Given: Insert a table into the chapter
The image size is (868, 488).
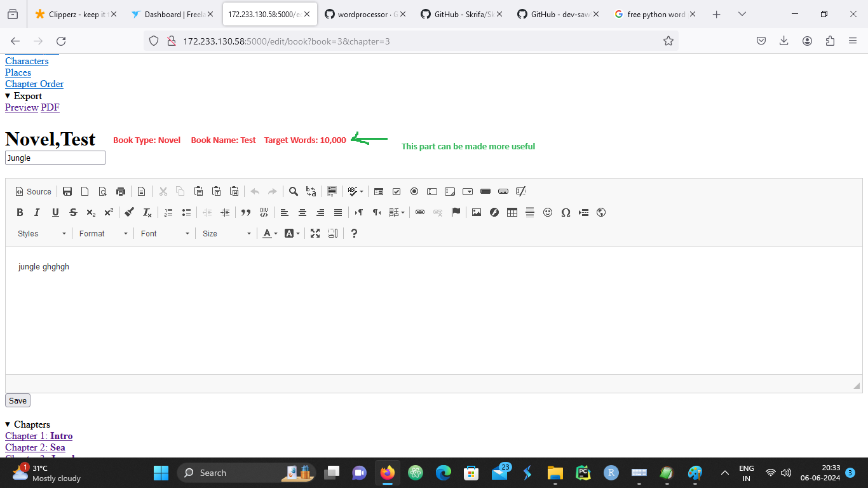Looking at the screenshot, I should (x=512, y=212).
